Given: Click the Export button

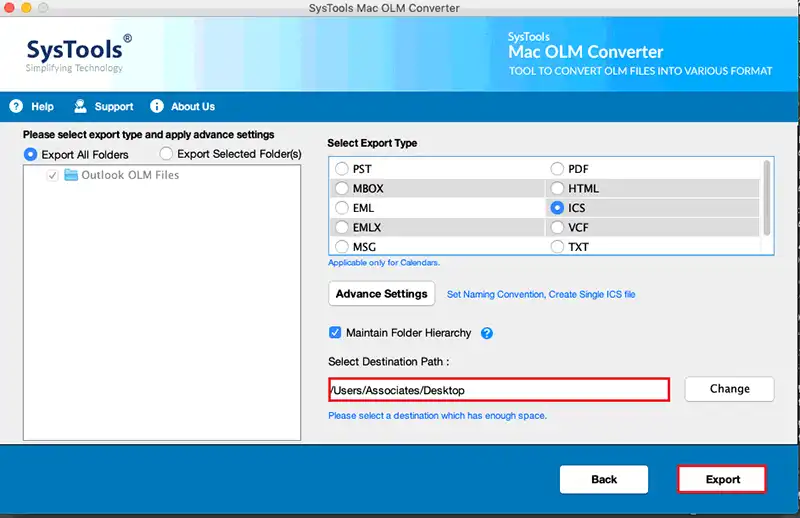Looking at the screenshot, I should pos(722,479).
